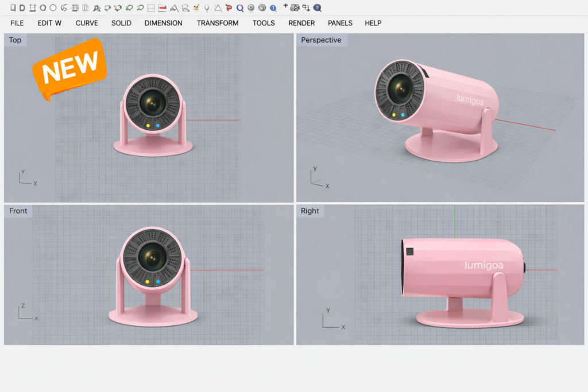Screen dimensions: 588x392
Task: Select the red tag icon in toolbar
Action: click(229, 8)
